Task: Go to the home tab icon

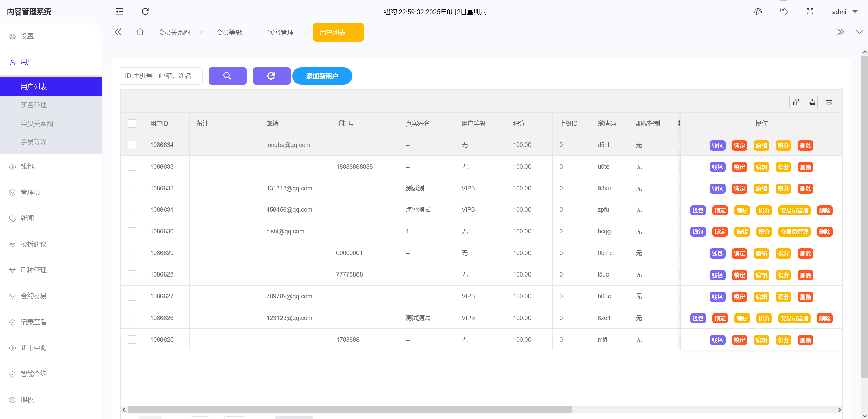Action: [140, 32]
